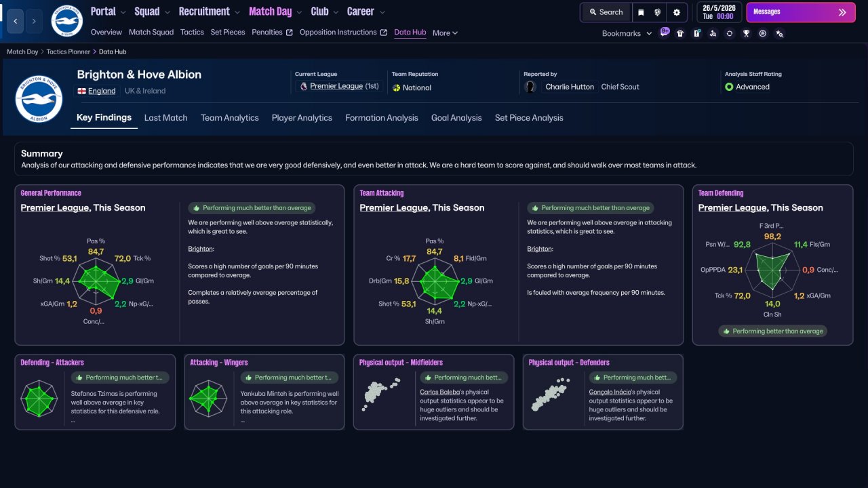Click the England nation link

point(102,91)
